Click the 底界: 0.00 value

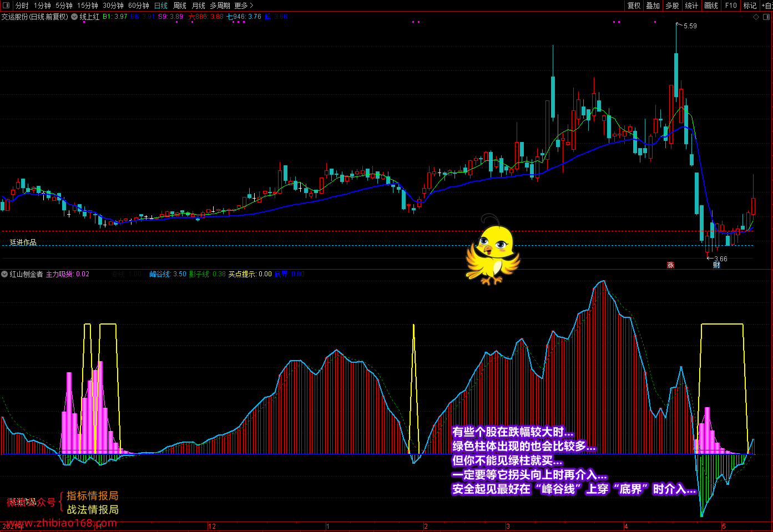click(290, 274)
